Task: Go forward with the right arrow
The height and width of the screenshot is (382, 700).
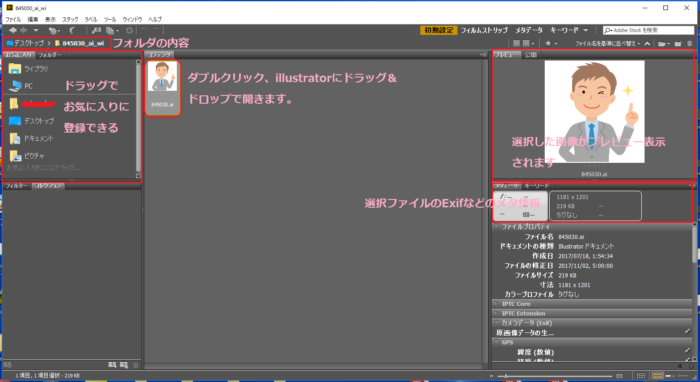Action: tap(23, 30)
